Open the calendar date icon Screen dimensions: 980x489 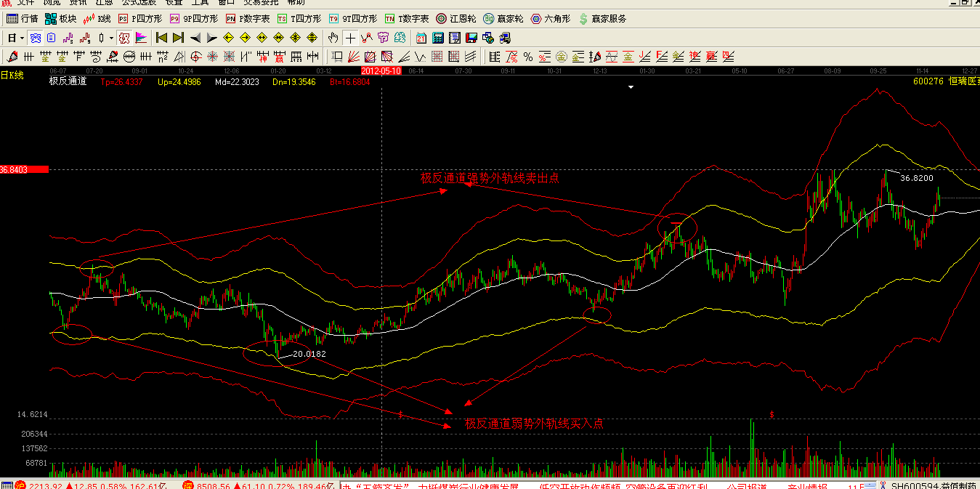[421, 38]
